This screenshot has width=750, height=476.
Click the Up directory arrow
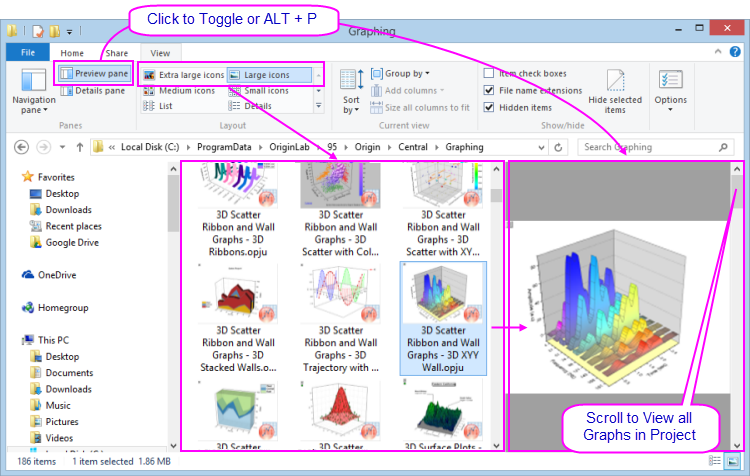tap(79, 147)
